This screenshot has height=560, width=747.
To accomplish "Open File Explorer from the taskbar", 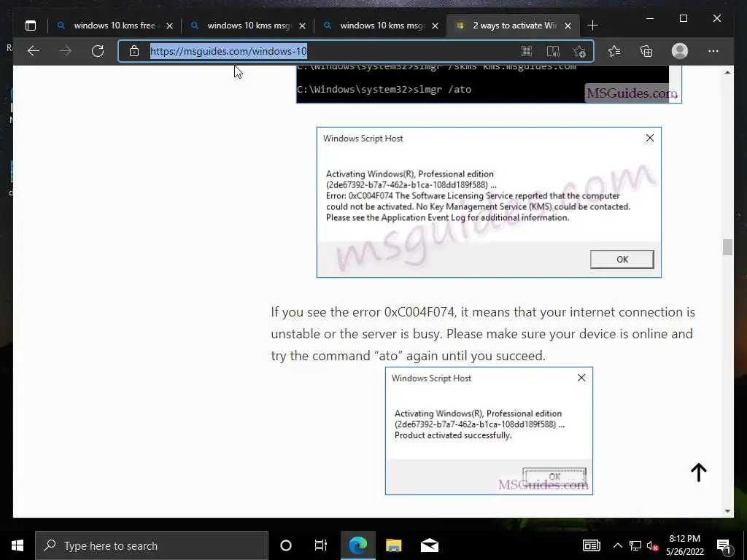I will (x=393, y=545).
